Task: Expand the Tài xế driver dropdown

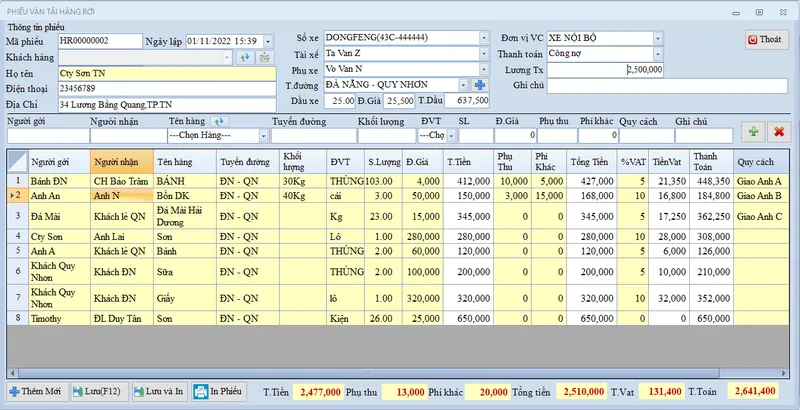Action: tap(484, 53)
